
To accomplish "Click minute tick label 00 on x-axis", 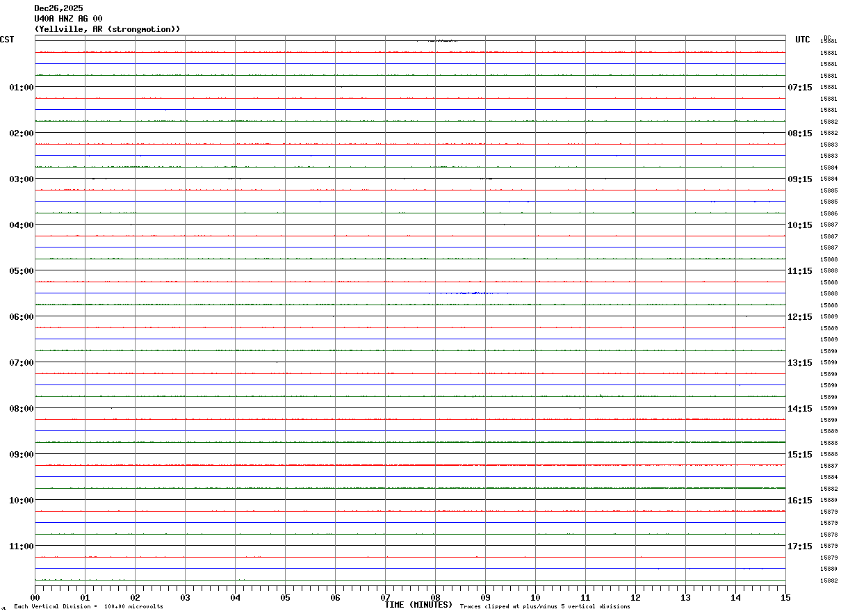I will point(35,598).
